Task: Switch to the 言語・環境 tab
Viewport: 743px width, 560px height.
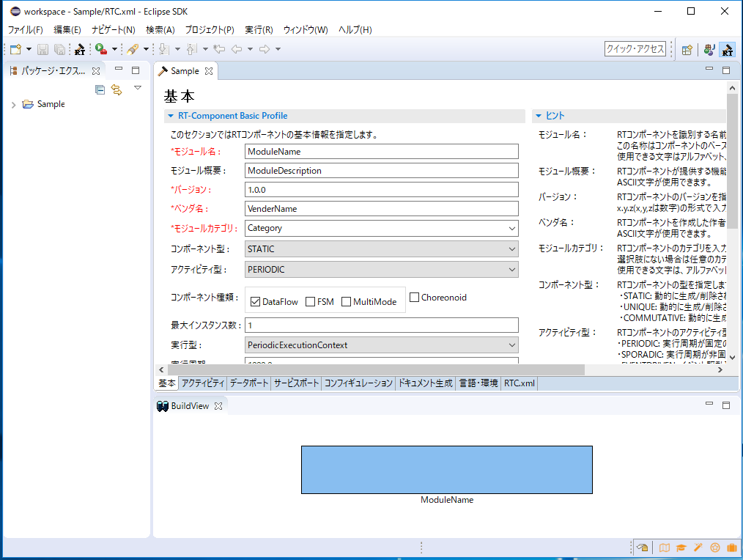Action: click(x=478, y=383)
